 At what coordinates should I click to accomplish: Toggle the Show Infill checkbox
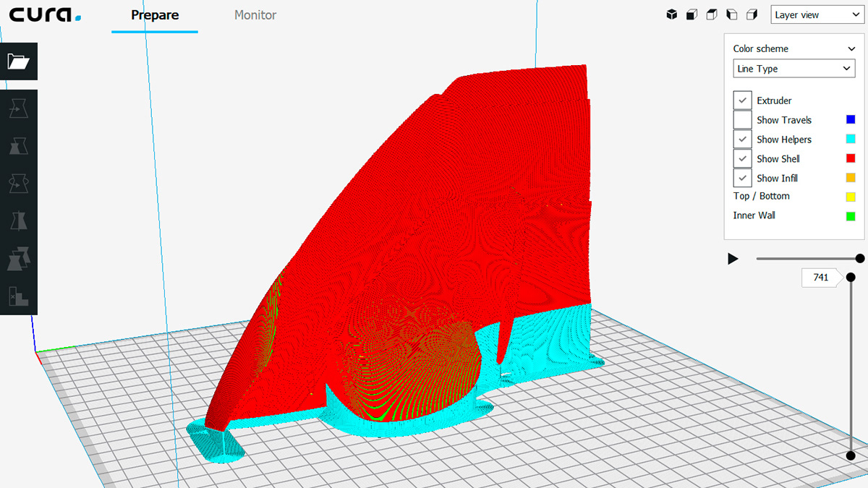742,178
